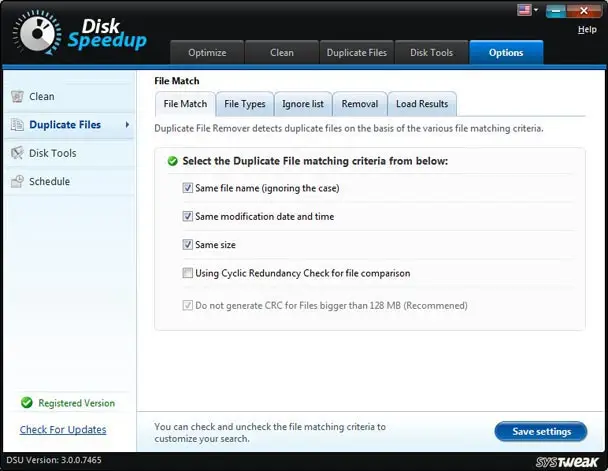The height and width of the screenshot is (471, 608).
Task: Enable Using Cyclic Redundancy Check for file comparison
Action: click(188, 273)
